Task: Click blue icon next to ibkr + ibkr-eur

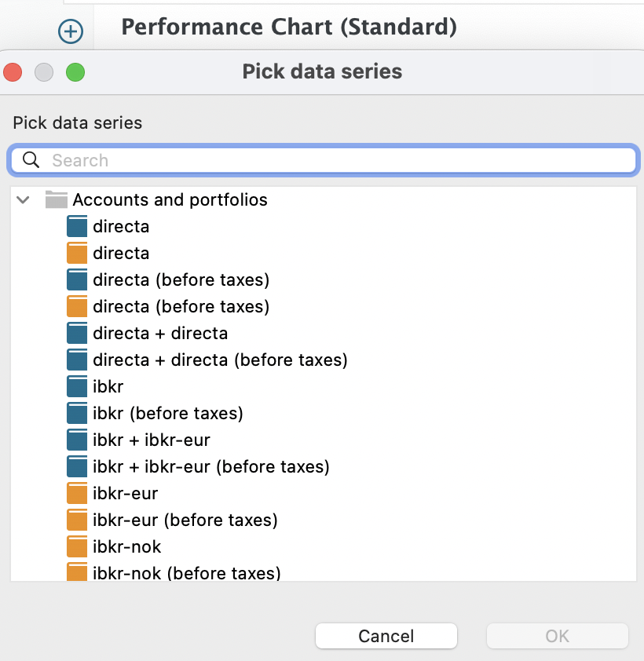Action: point(77,440)
